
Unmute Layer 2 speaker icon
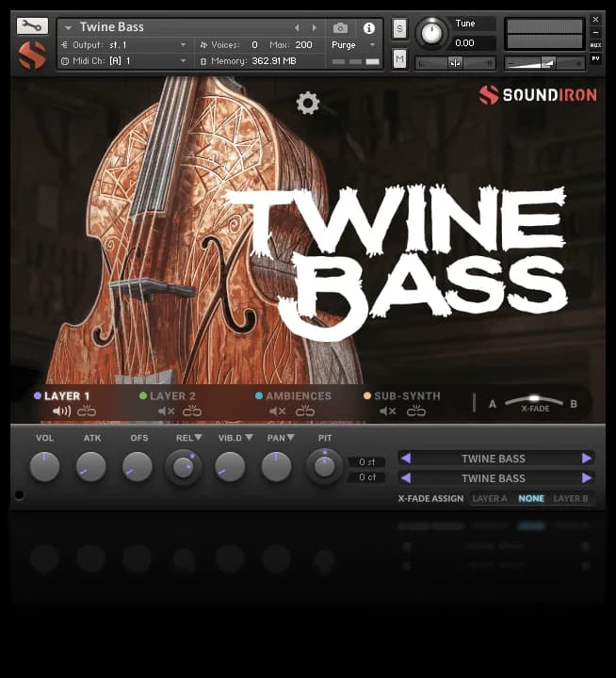(166, 412)
